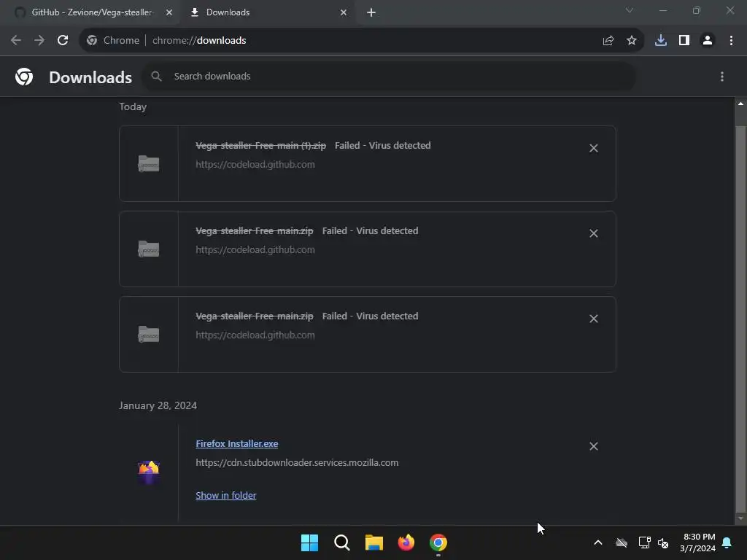Open network status tray icon

[644, 542]
